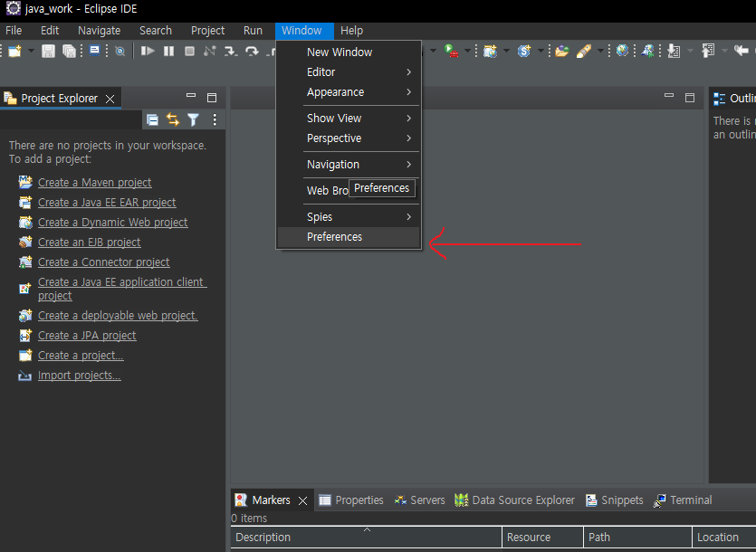This screenshot has height=552, width=756.
Task: Open the Search toolbar dropdown arrow
Action: [600, 51]
